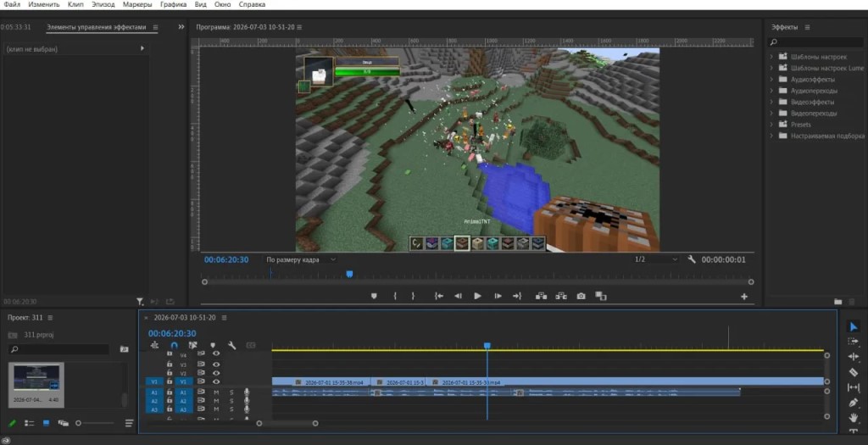This screenshot has height=445, width=868.
Task: Open Program monitor wrench settings
Action: 692,259
